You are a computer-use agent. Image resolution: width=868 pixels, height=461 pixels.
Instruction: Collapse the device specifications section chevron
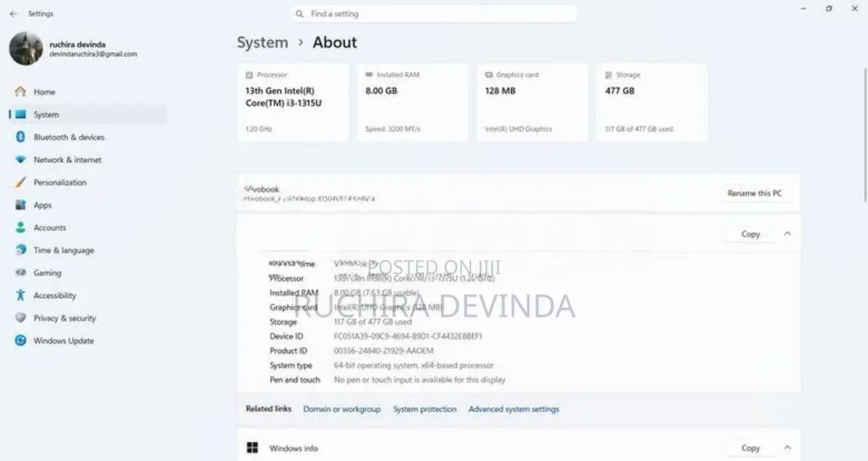(x=787, y=234)
